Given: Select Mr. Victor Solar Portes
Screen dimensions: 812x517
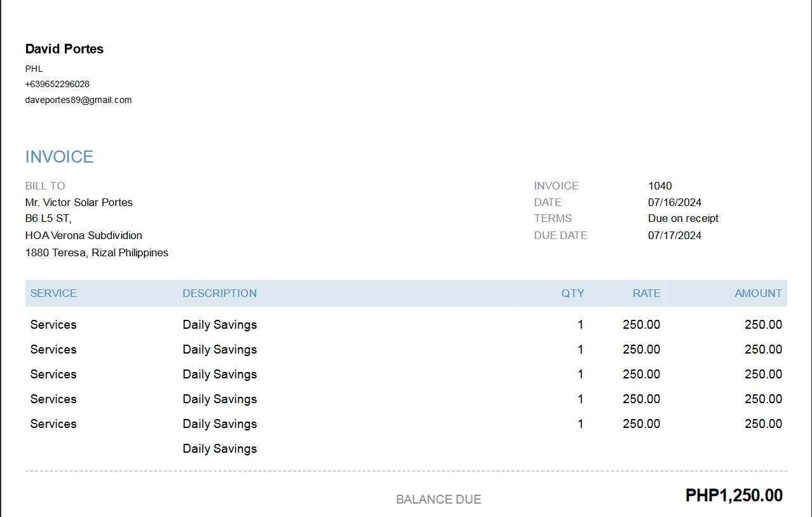Looking at the screenshot, I should click(79, 202).
